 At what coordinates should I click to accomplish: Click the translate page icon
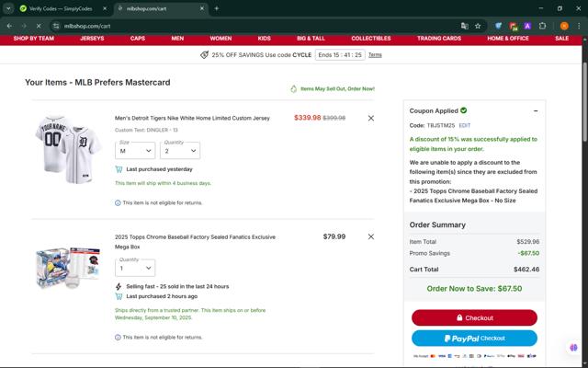coord(465,26)
